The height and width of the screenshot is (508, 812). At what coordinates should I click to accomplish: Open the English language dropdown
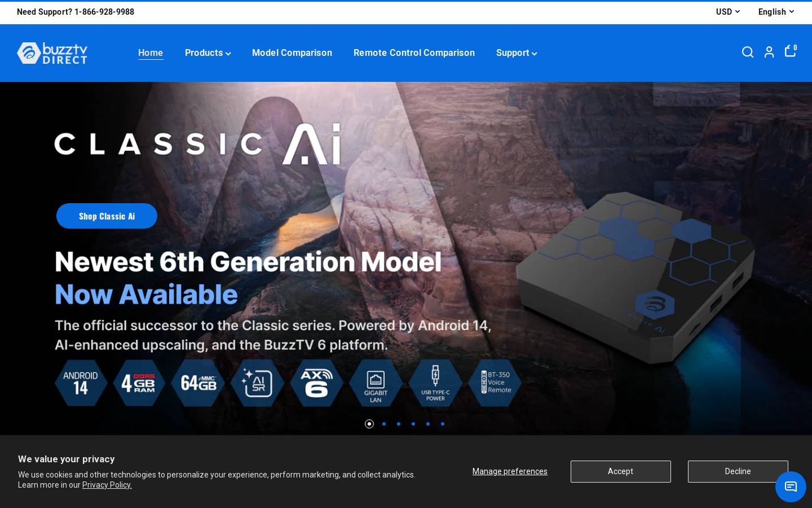776,12
